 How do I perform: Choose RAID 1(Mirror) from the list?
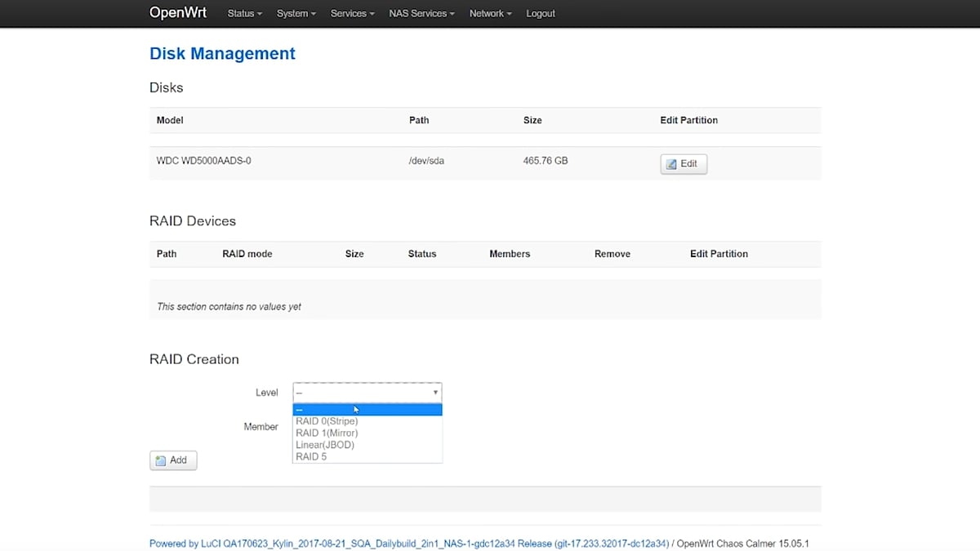click(x=327, y=433)
